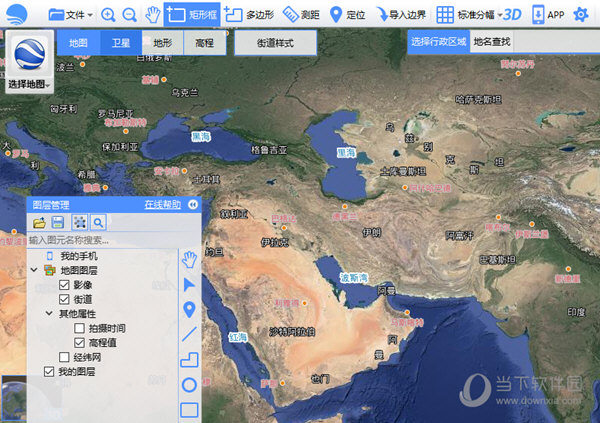
Task: Switch to the 地形 terrain tab
Action: tap(162, 42)
